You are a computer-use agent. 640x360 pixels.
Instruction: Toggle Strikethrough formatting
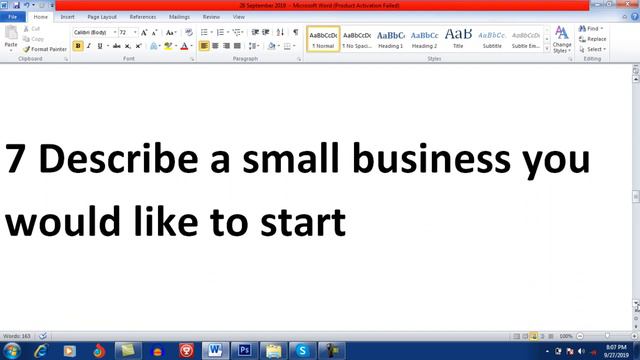pyautogui.click(x=117, y=46)
